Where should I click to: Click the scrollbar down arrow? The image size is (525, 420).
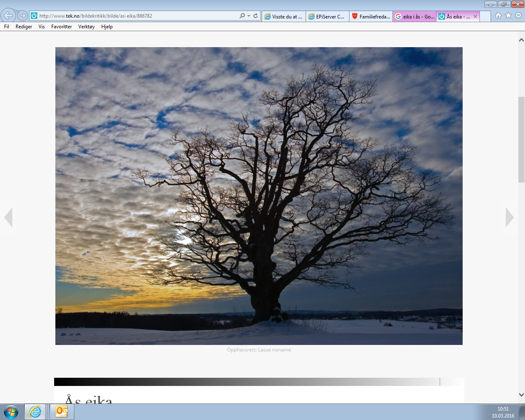(x=521, y=395)
